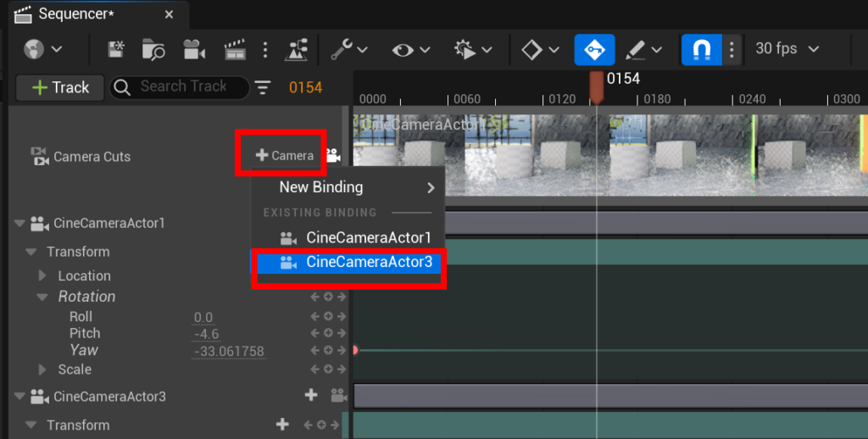Screen dimensions: 868x439
Task: Go to next key on Yaw row
Action: pos(341,350)
